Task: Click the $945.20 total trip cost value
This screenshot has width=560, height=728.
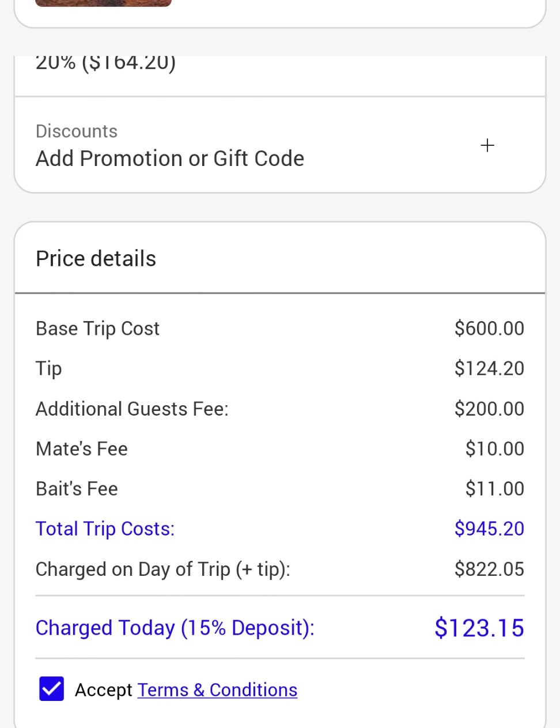Action: 489,529
